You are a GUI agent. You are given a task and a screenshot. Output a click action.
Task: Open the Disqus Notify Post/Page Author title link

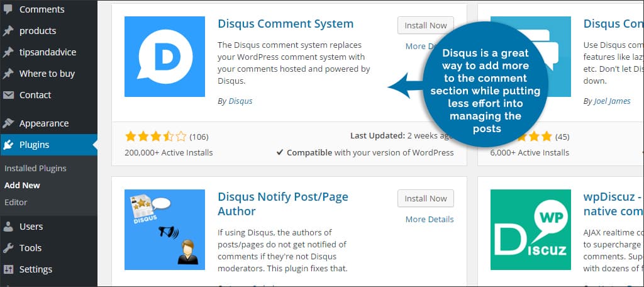click(283, 204)
